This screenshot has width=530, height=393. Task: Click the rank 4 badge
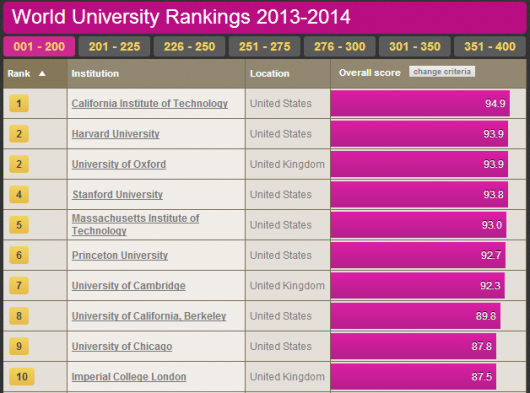(19, 195)
